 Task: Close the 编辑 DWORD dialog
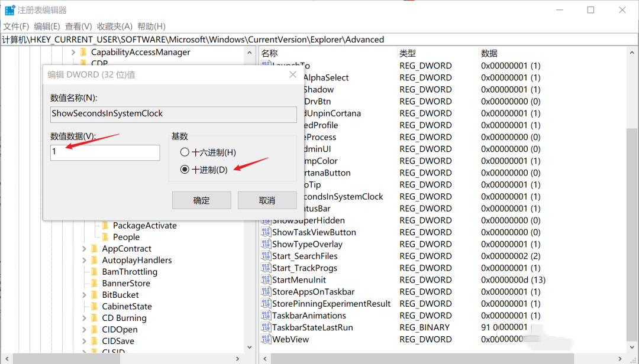coord(293,74)
